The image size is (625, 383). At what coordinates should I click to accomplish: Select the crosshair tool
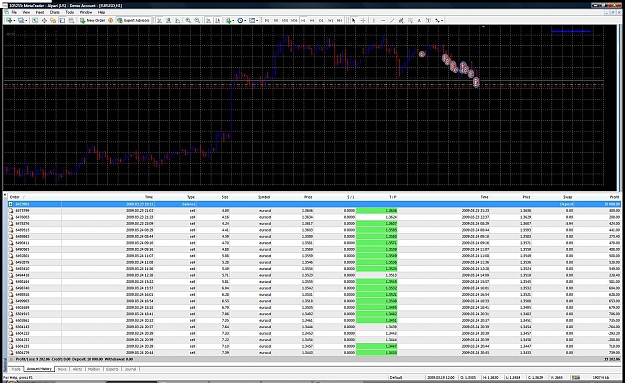[x=363, y=20]
